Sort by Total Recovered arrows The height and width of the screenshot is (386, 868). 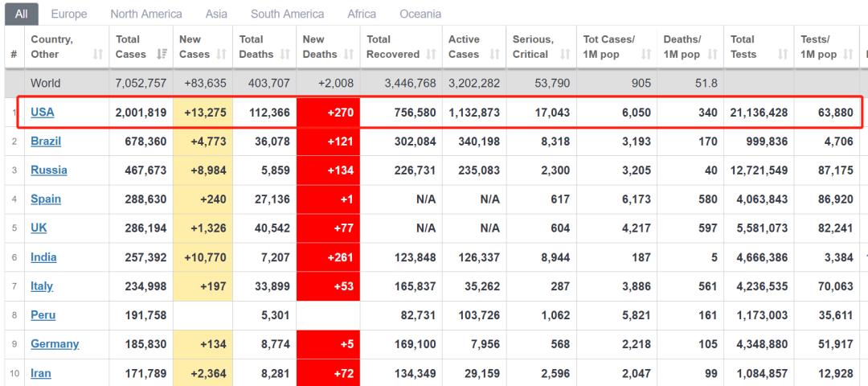431,54
